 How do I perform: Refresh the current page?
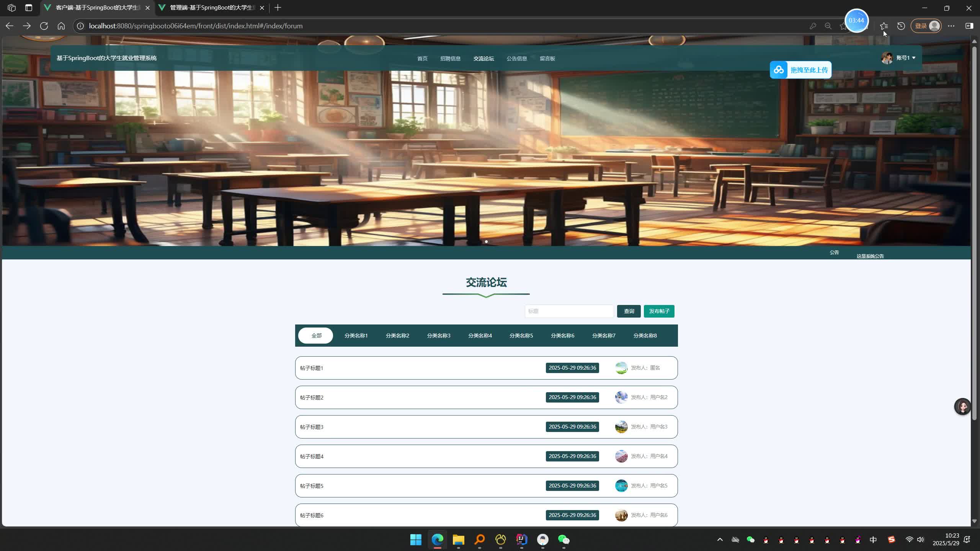click(x=44, y=26)
